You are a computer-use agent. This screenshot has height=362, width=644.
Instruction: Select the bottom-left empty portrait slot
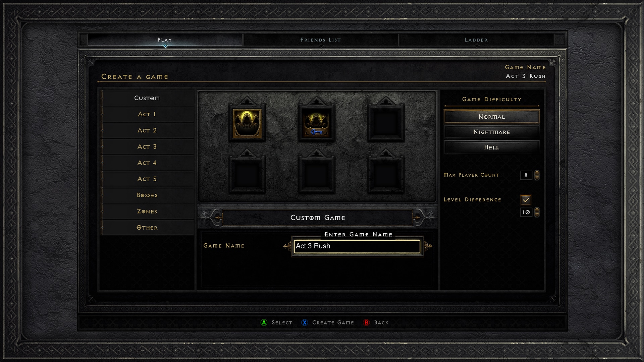coord(247,176)
